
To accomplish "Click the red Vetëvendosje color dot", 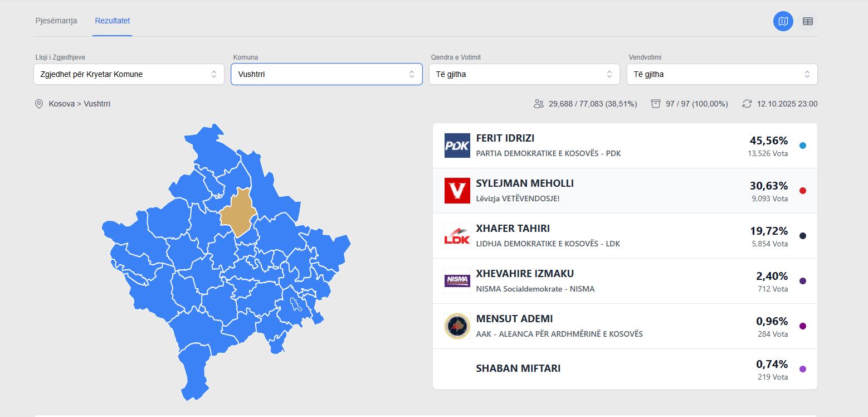I will [x=802, y=191].
